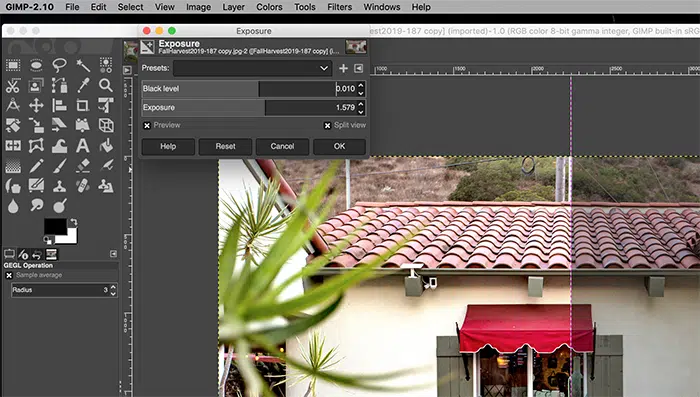Activate the Eraser tool
Image resolution: width=700 pixels, height=397 pixels.
coord(83,166)
